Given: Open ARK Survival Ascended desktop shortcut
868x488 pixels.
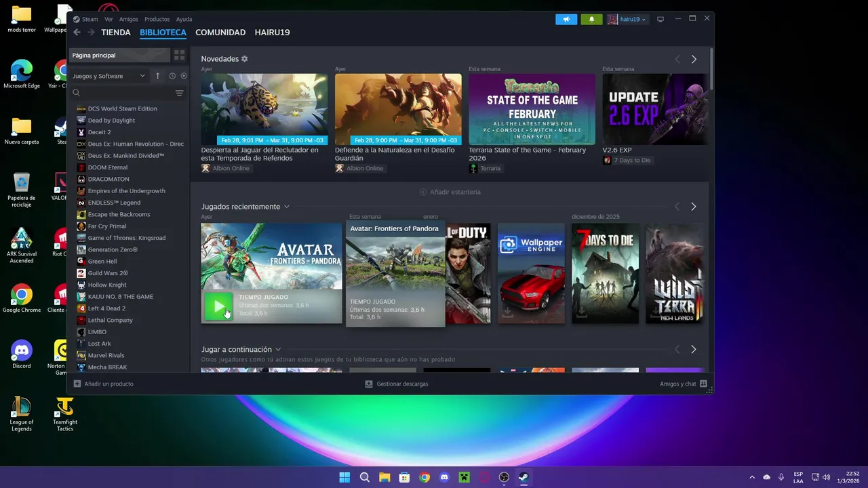Looking at the screenshot, I should tap(22, 247).
